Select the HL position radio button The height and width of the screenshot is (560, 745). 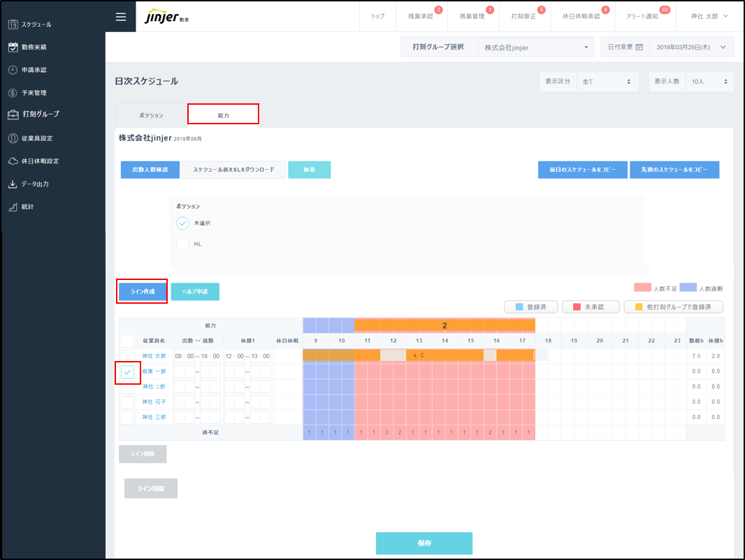click(x=182, y=244)
